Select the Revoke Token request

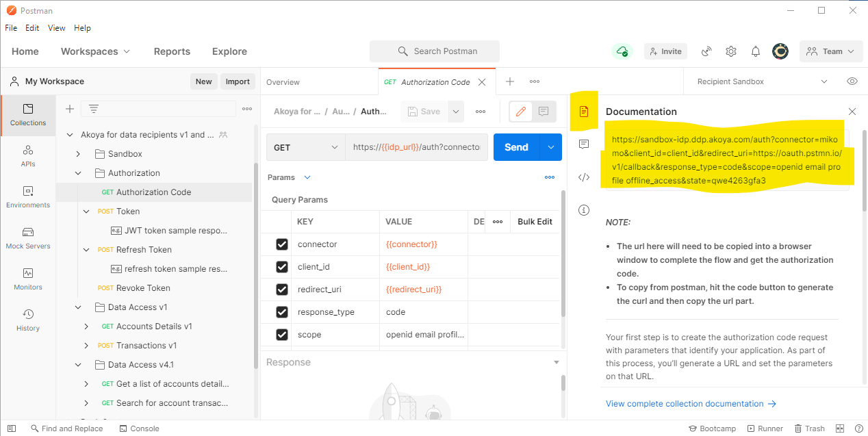143,288
